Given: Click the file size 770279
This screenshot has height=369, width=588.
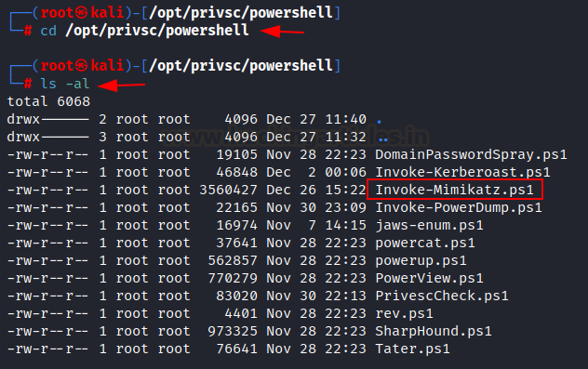Looking at the screenshot, I should [x=233, y=278].
